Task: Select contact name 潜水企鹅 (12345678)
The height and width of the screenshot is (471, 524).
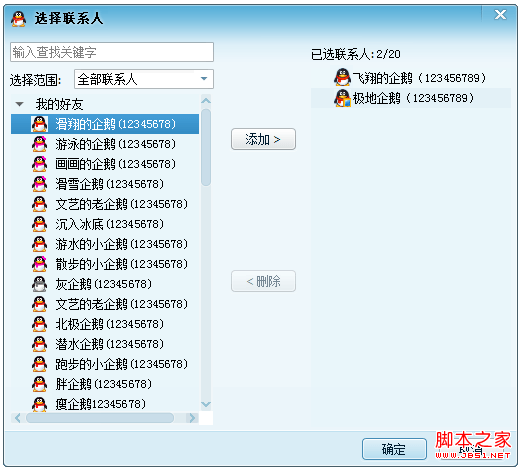Action: tap(110, 344)
